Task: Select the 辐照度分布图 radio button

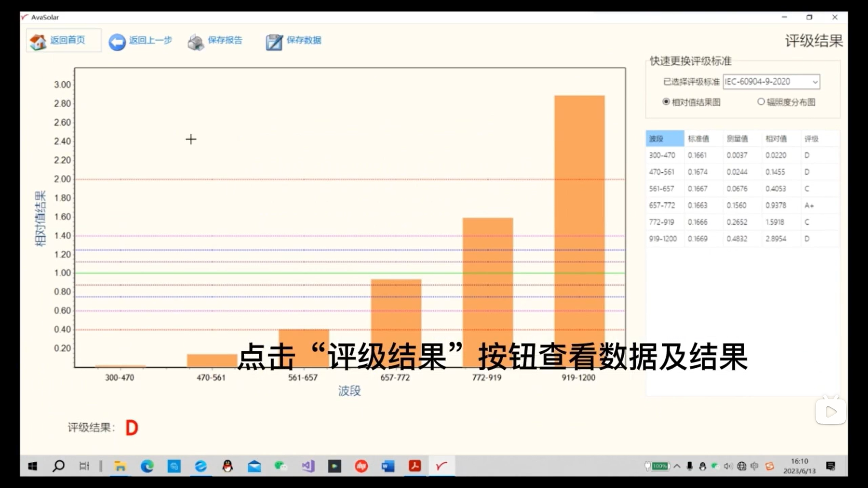Action: [x=760, y=102]
